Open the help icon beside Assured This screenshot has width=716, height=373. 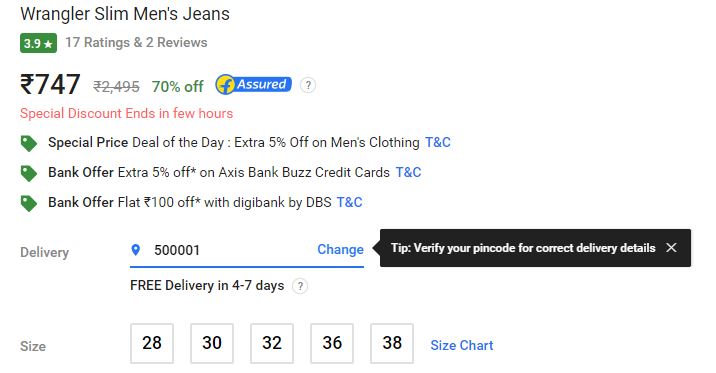[x=308, y=85]
